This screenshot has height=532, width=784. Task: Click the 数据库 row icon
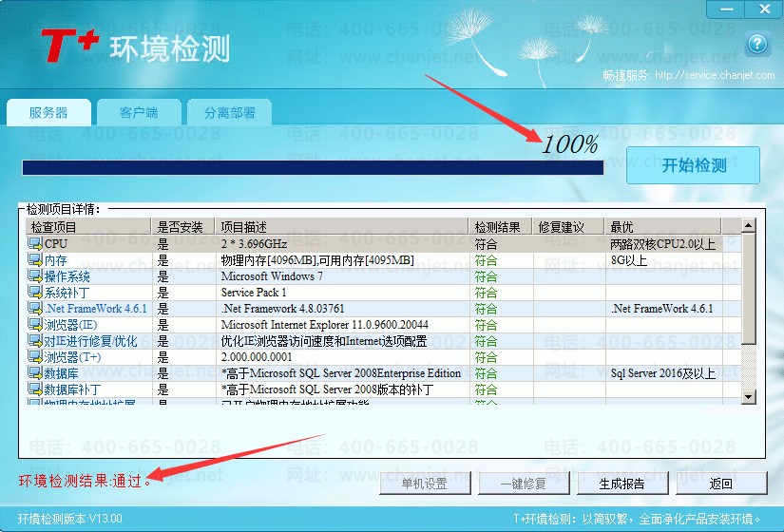[35, 373]
